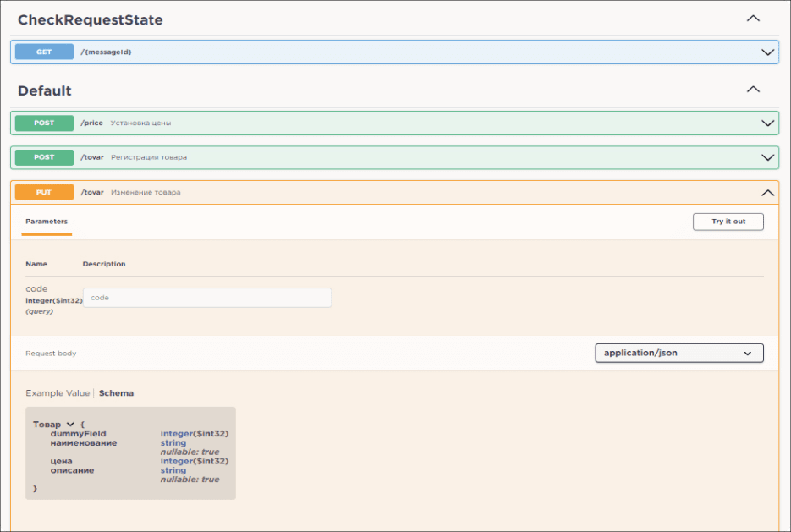
Task: Click the CheckRequestState section heading
Action: (91, 19)
